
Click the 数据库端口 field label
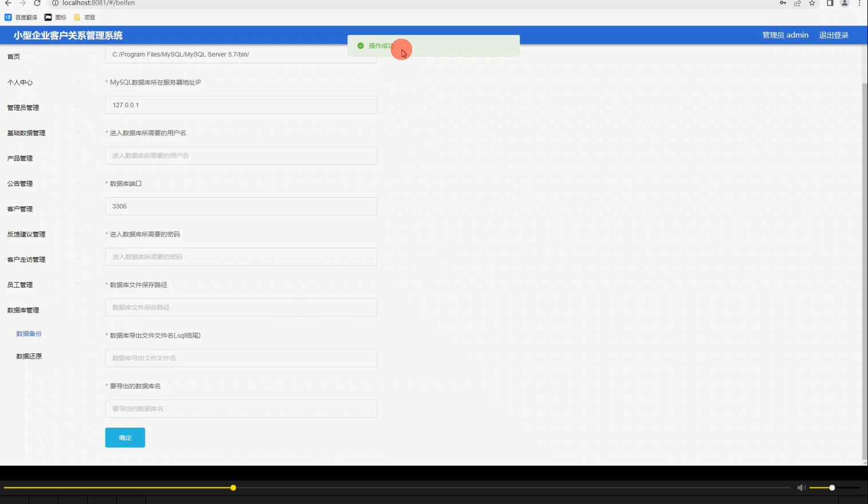(x=125, y=184)
